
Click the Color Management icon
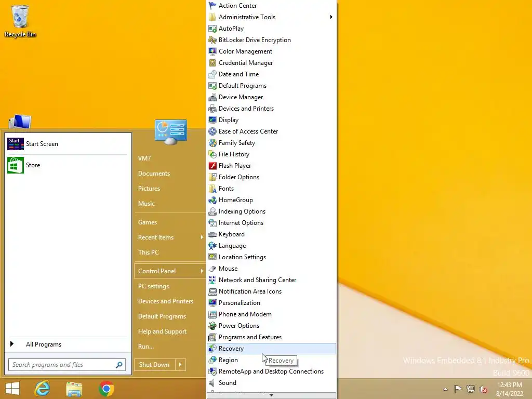point(212,51)
